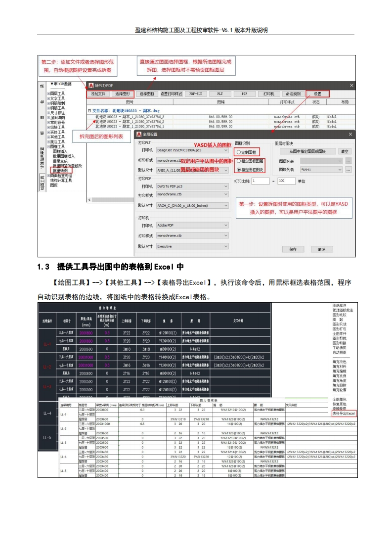Open the Executive default size dropdown
Image resolution: width=392 pixels, height=555 pixels.
pyautogui.click(x=192, y=246)
